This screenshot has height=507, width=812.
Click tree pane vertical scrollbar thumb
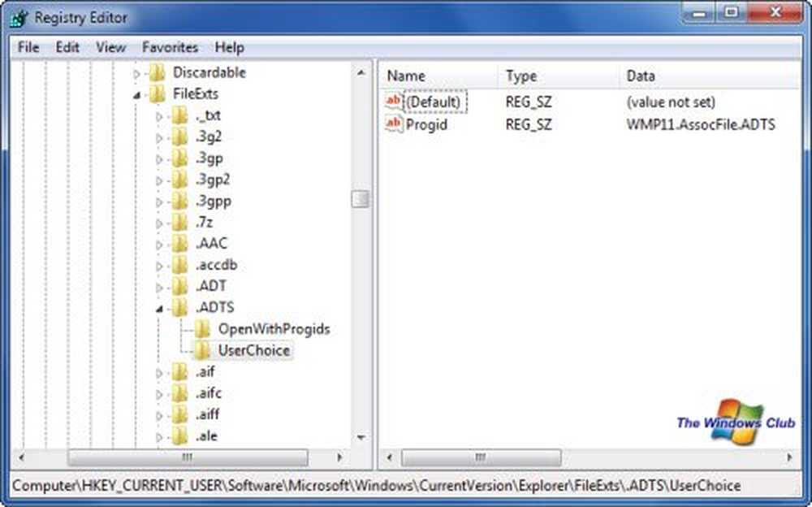coord(361,199)
